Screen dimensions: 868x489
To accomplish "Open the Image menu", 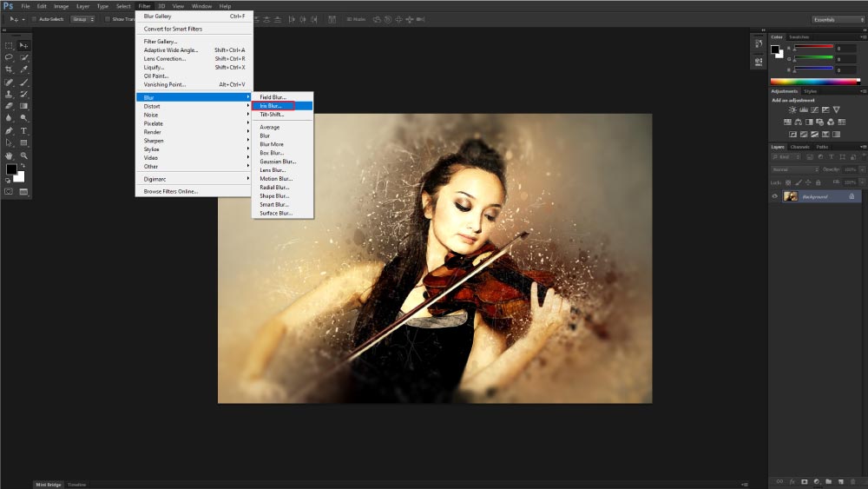I will [61, 6].
